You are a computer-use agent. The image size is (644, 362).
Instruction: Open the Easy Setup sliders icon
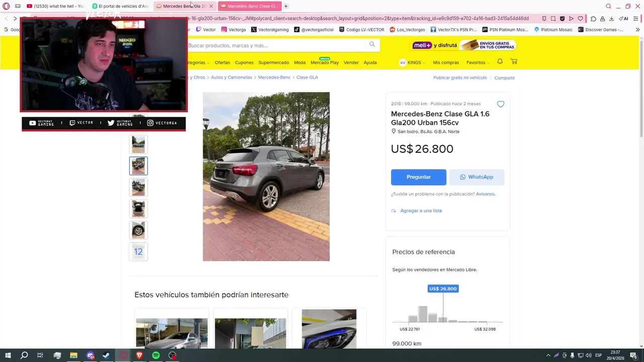click(636, 19)
